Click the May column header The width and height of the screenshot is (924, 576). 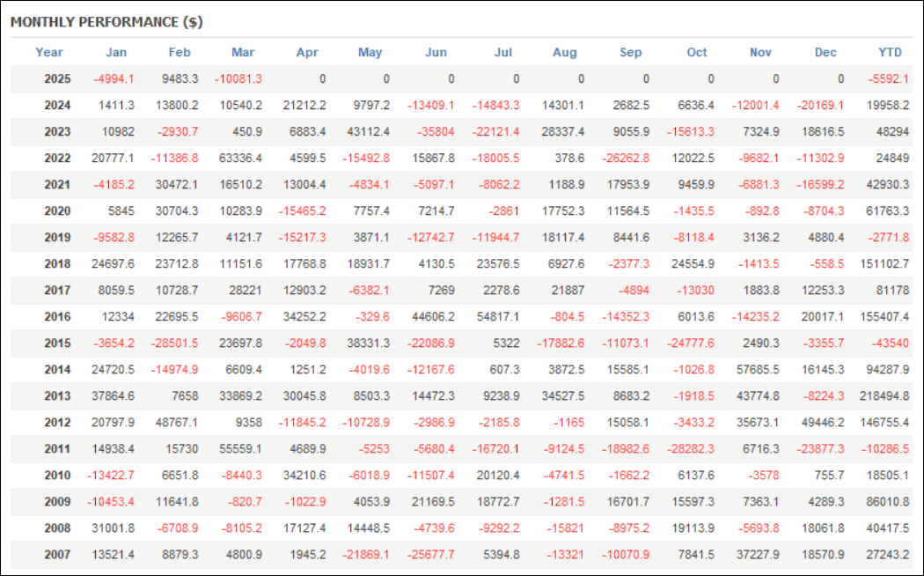click(x=370, y=53)
